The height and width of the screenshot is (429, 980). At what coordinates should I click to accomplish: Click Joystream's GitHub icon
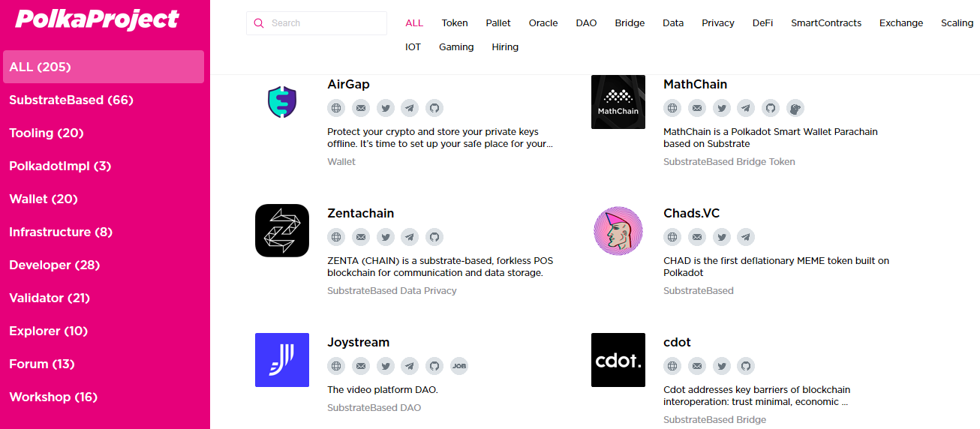point(434,366)
